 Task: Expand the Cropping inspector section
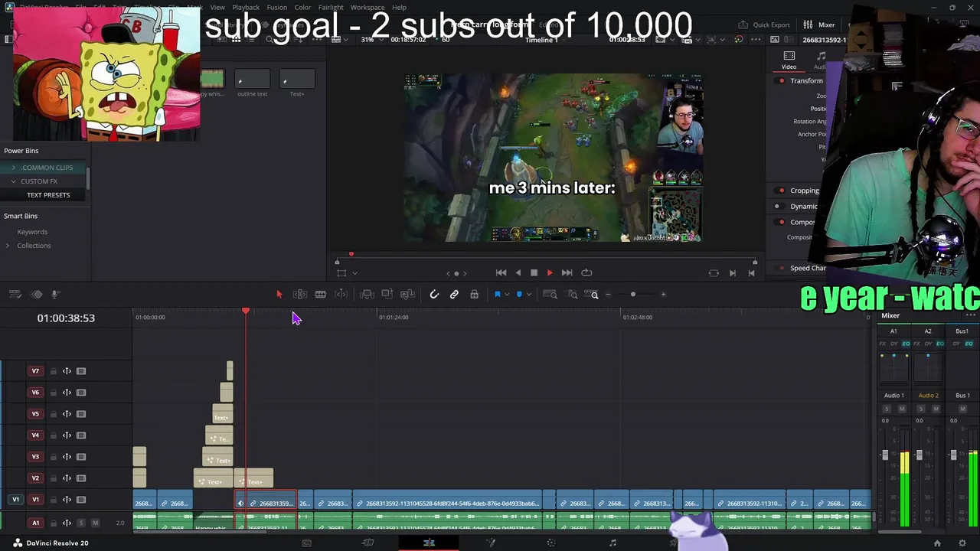click(x=804, y=191)
